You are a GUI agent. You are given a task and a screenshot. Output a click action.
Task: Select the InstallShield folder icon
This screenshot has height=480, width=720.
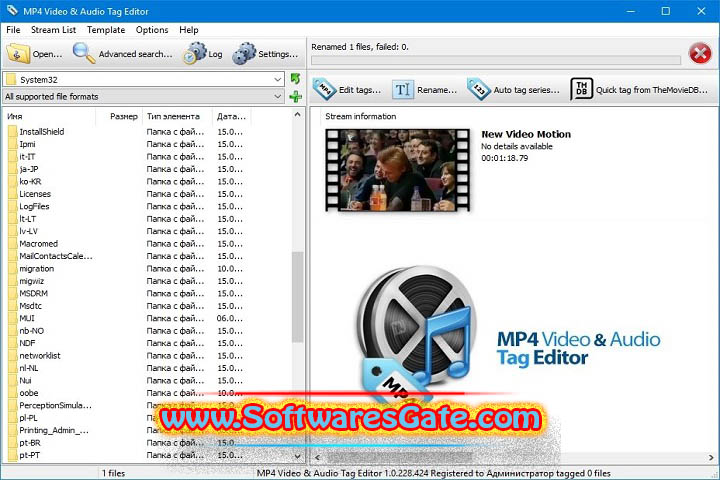12,132
